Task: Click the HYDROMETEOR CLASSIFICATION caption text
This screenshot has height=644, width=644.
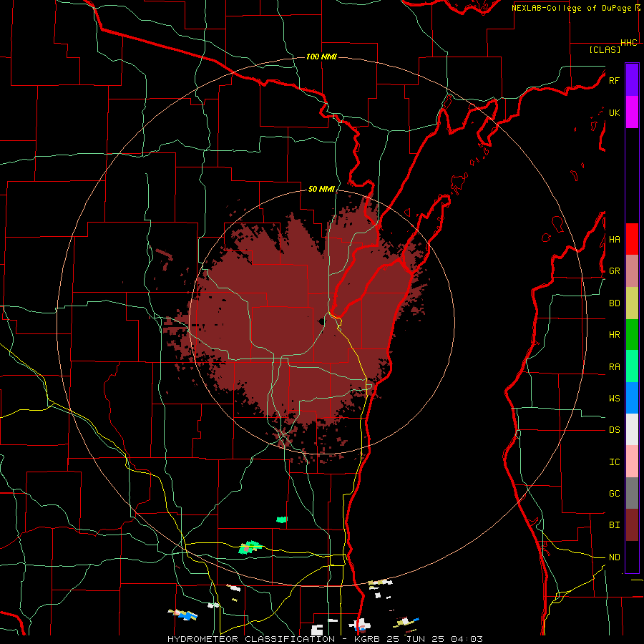Action: 251,639
